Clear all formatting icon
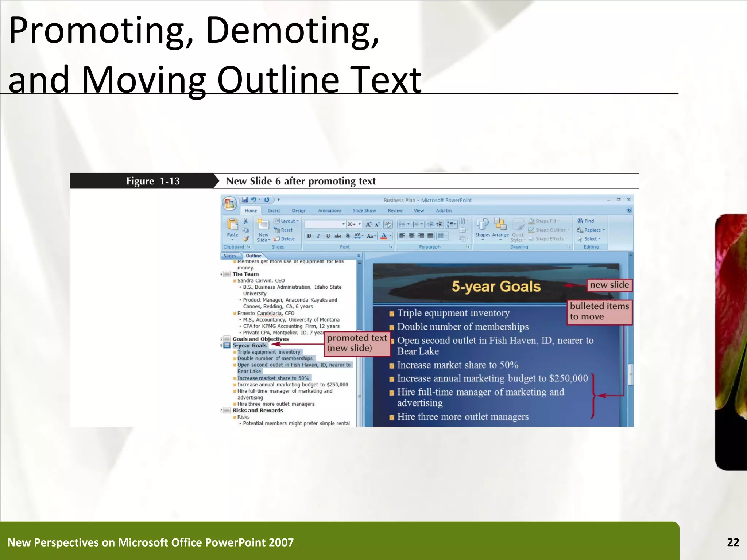The height and width of the screenshot is (560, 747). pyautogui.click(x=388, y=224)
